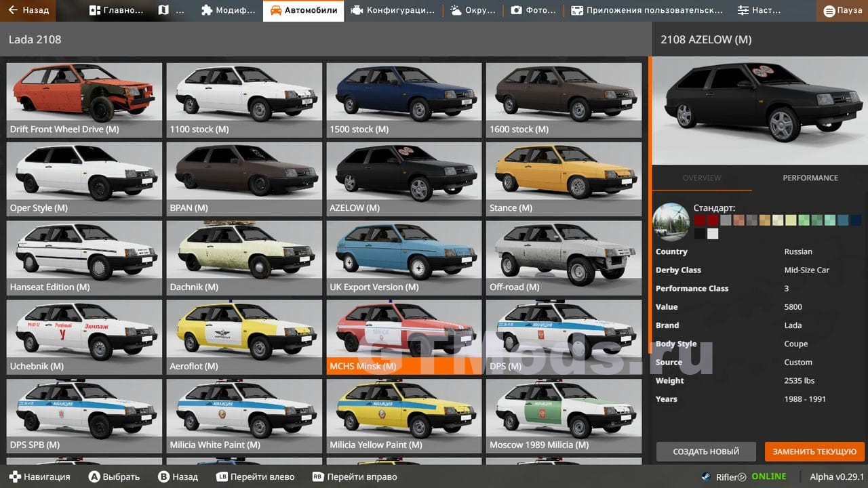Click the Alpha v0.29.1 version label
This screenshot has width=868, height=488.
(837, 476)
